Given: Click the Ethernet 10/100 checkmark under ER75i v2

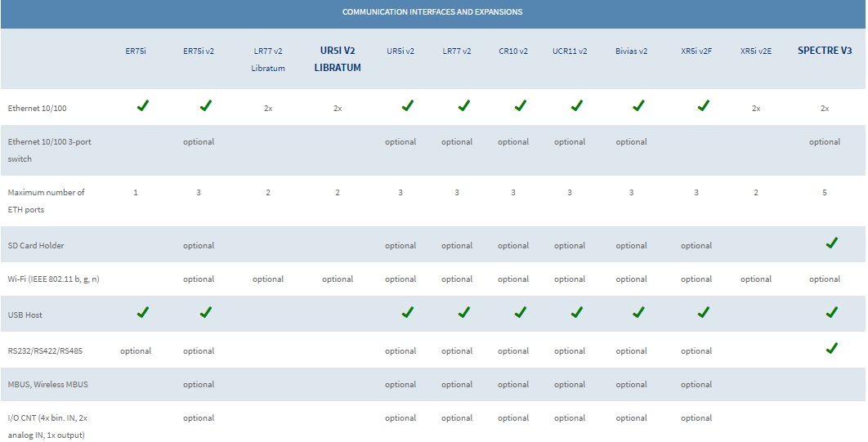Looking at the screenshot, I should [x=206, y=105].
